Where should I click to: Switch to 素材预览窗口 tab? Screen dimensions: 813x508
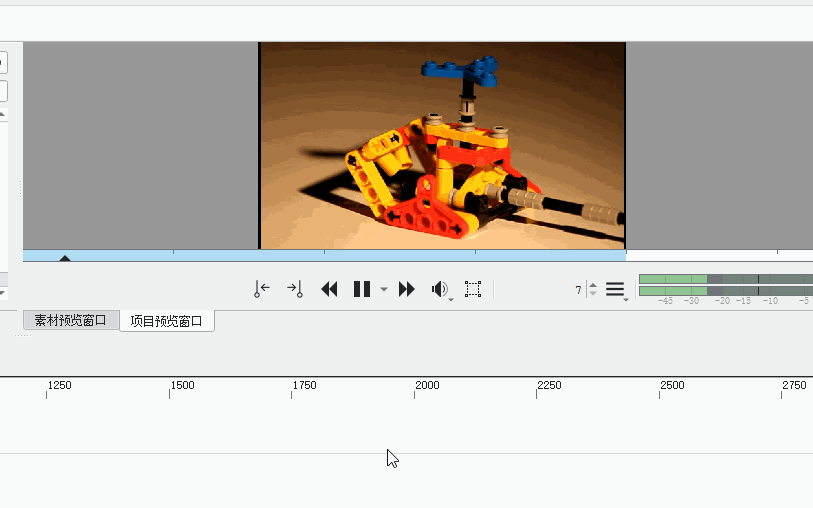pyautogui.click(x=71, y=320)
